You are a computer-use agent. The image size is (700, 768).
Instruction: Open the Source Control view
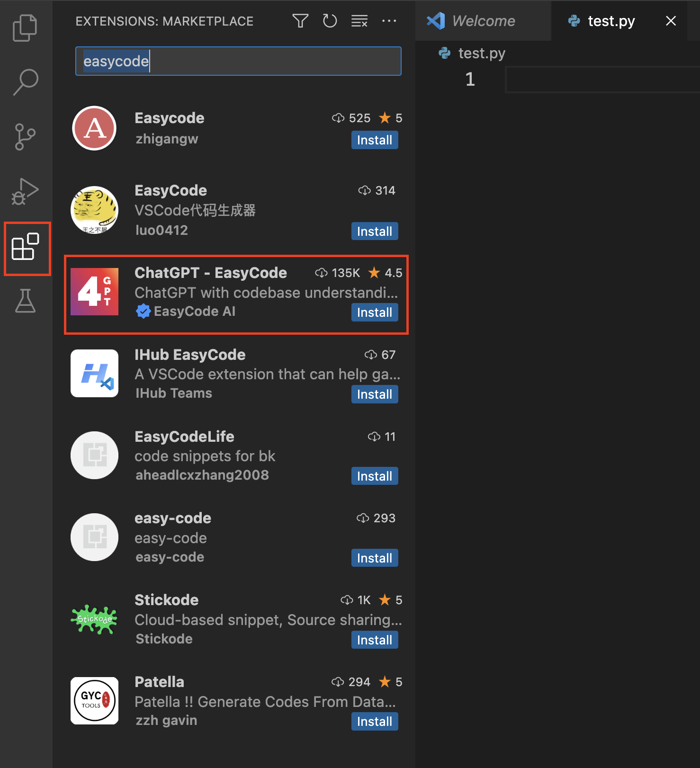pyautogui.click(x=25, y=137)
